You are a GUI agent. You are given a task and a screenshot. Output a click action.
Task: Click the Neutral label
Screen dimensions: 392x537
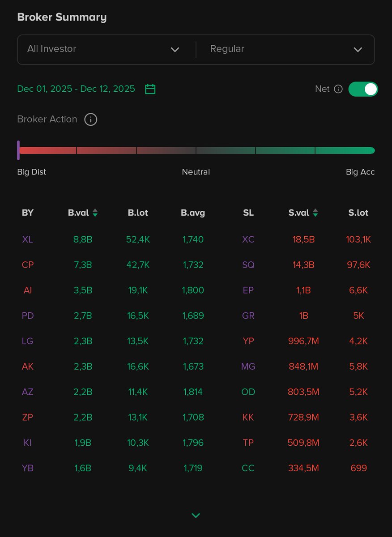click(x=196, y=172)
